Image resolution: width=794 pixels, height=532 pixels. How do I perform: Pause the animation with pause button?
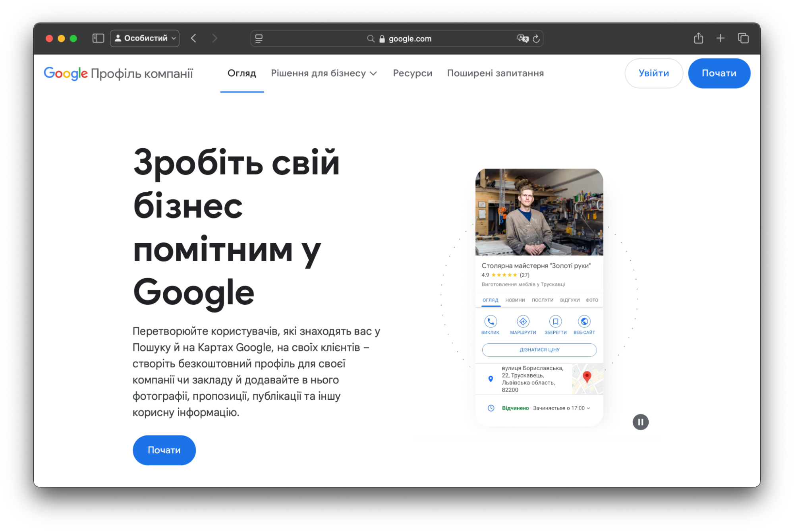click(640, 422)
